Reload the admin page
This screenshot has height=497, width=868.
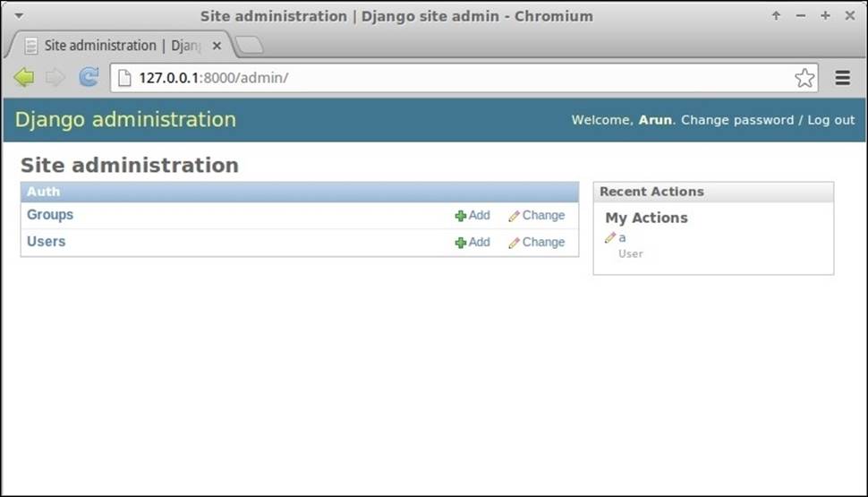coord(89,77)
